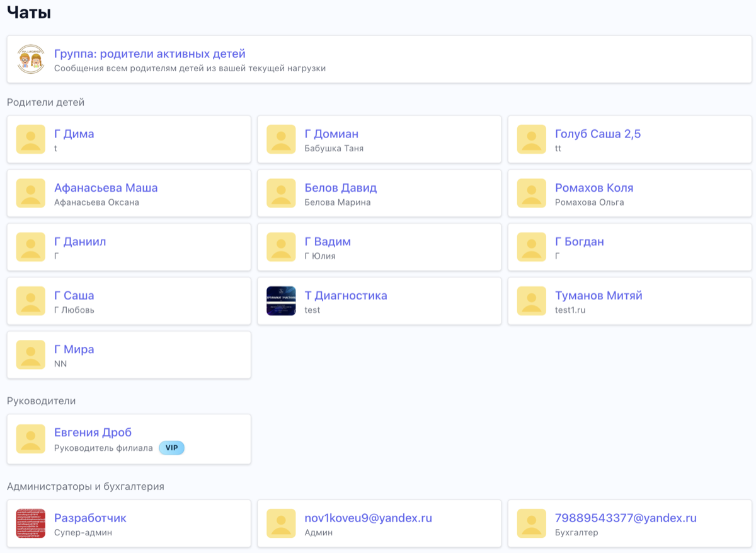Click the Разработчик red avatar image

30,523
